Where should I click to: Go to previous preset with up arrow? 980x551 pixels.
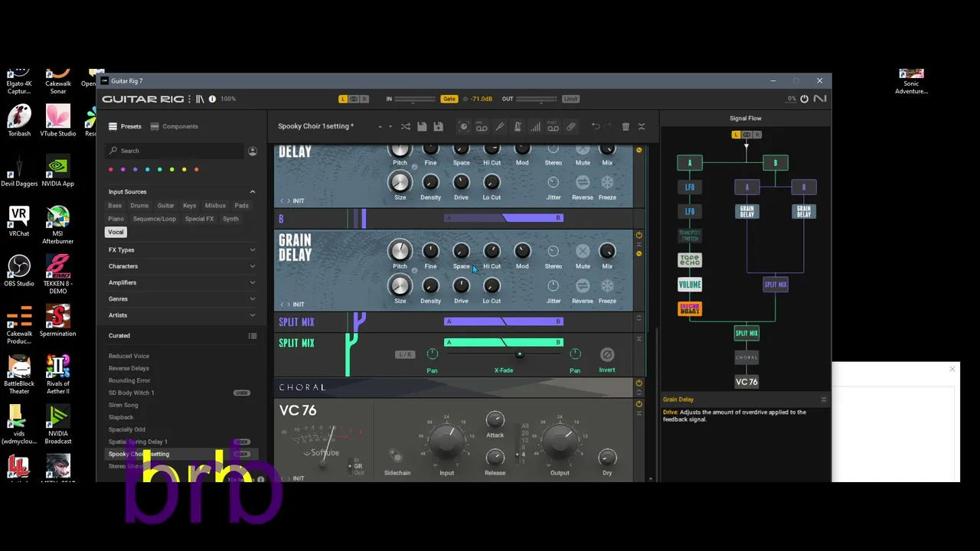[x=380, y=126]
